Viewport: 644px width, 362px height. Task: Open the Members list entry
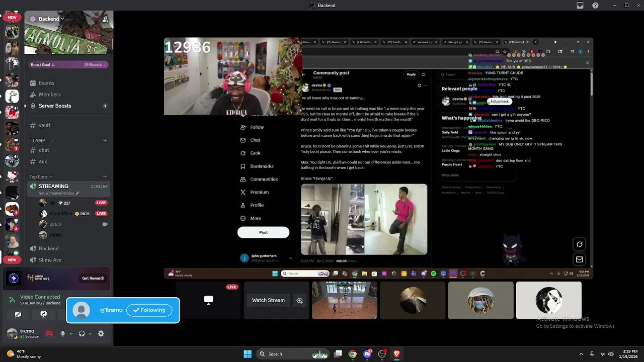point(68,95)
